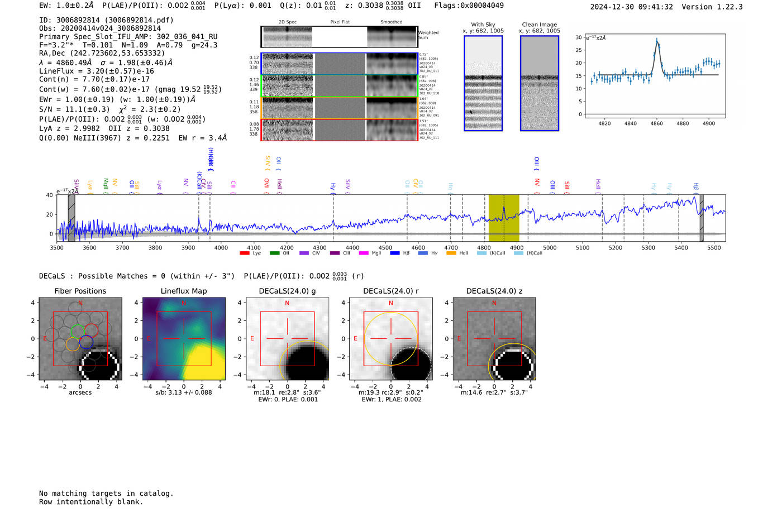
Task: Open the DECaLS(24.0) r cutout
Action: 390,339
